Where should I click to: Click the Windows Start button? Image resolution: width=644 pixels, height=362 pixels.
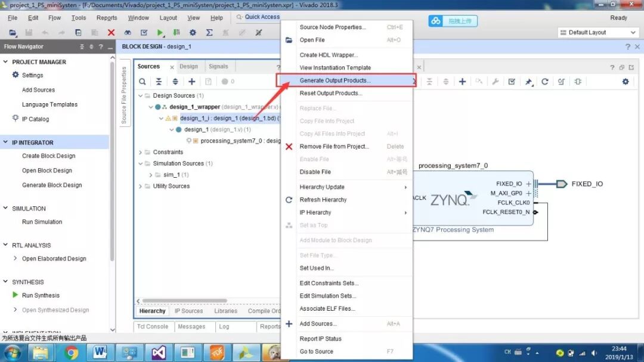[13, 353]
